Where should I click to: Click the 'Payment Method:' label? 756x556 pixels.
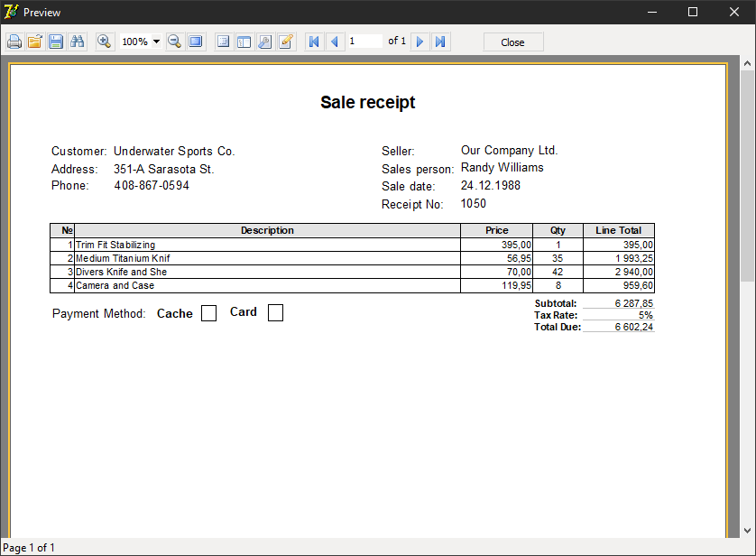(99, 314)
